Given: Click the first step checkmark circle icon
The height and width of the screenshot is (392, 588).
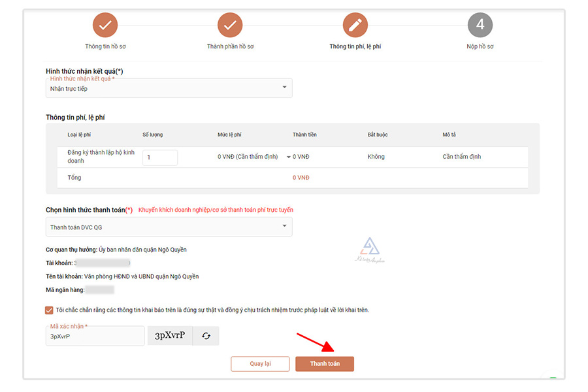Looking at the screenshot, I should pos(105,25).
